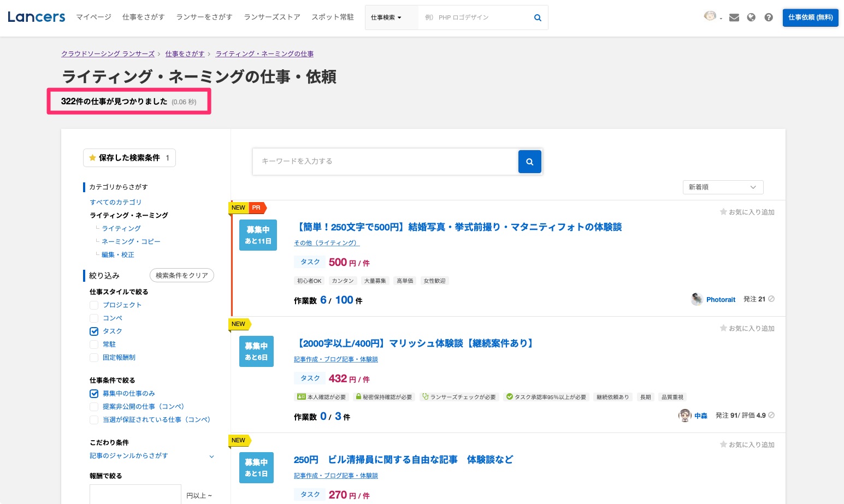
Task: Toggle the 固定報酬制 checkbox
Action: pyautogui.click(x=94, y=358)
